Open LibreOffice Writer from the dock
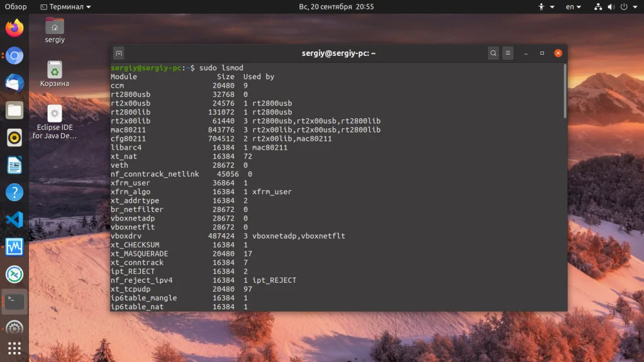The image size is (644, 362). click(14, 165)
